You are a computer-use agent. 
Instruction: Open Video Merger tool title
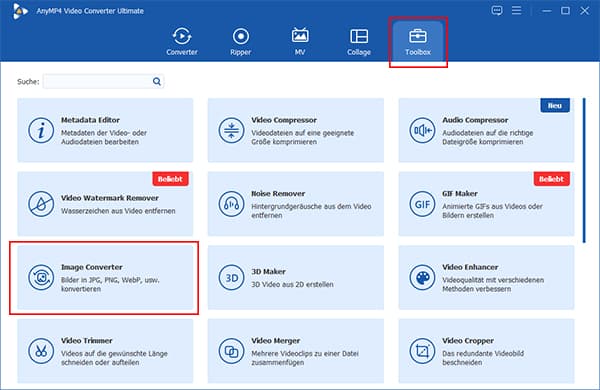pyautogui.click(x=276, y=340)
